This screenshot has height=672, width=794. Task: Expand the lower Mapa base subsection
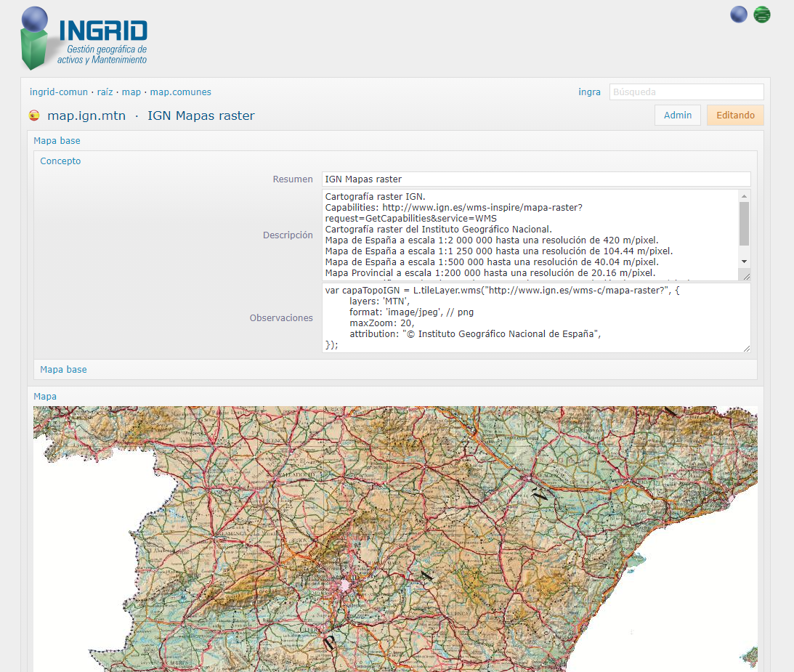click(63, 370)
